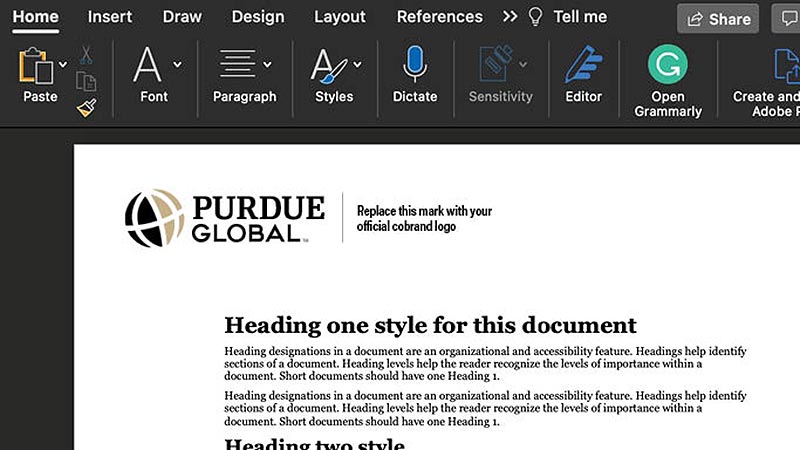Image resolution: width=800 pixels, height=450 pixels.
Task: Expand the Font dropdown arrow
Action: click(177, 64)
